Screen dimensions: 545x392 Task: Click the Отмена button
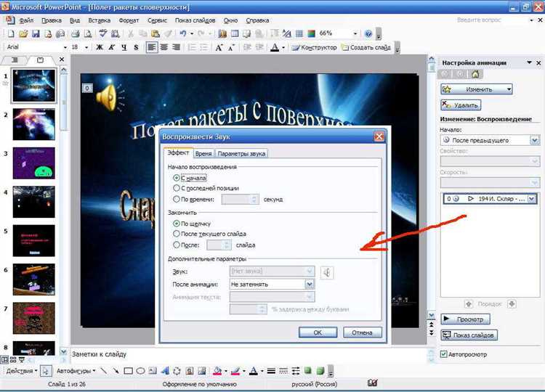362,332
